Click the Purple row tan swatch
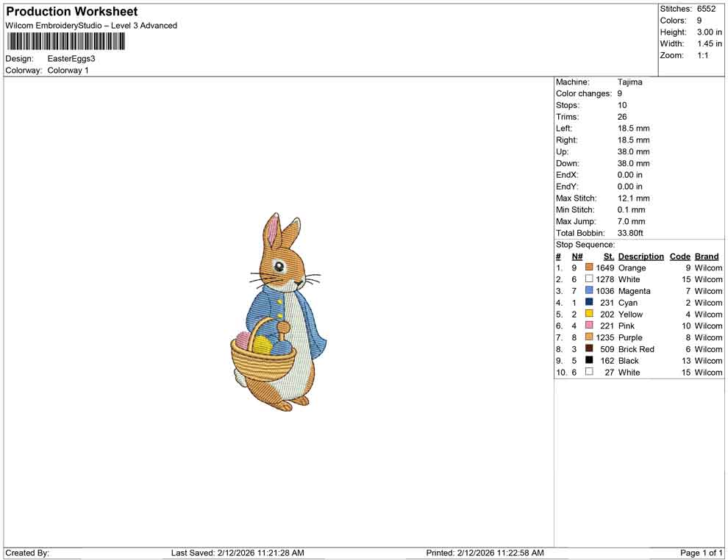728x560 pixels. (589, 337)
